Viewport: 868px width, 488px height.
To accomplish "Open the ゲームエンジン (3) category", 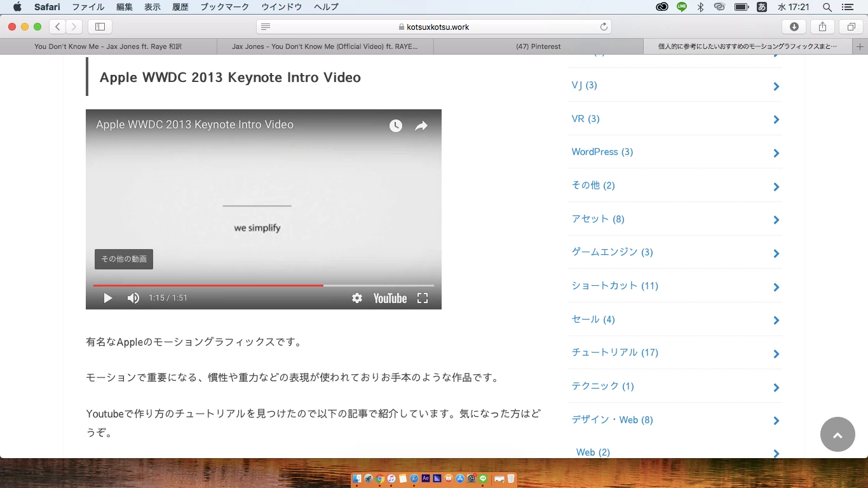I will coord(613,252).
